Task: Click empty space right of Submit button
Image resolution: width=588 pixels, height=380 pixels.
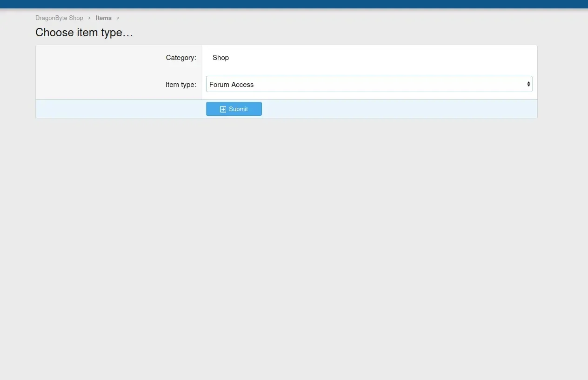Action: coord(395,109)
